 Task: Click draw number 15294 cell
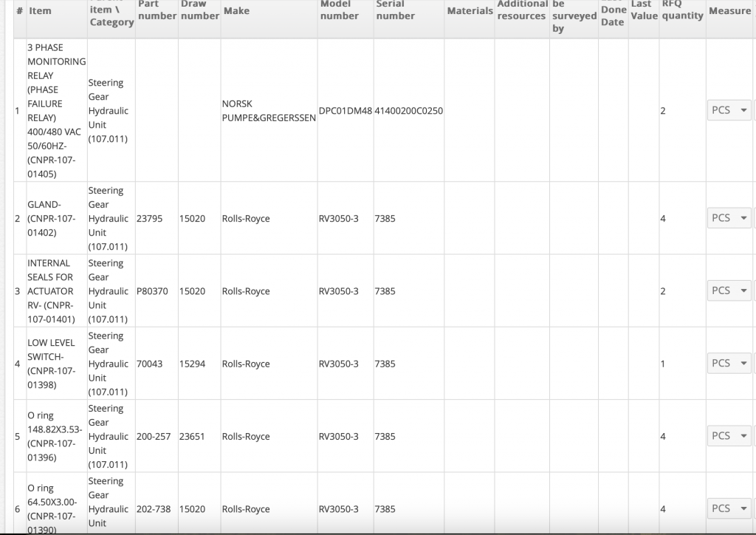[192, 364]
